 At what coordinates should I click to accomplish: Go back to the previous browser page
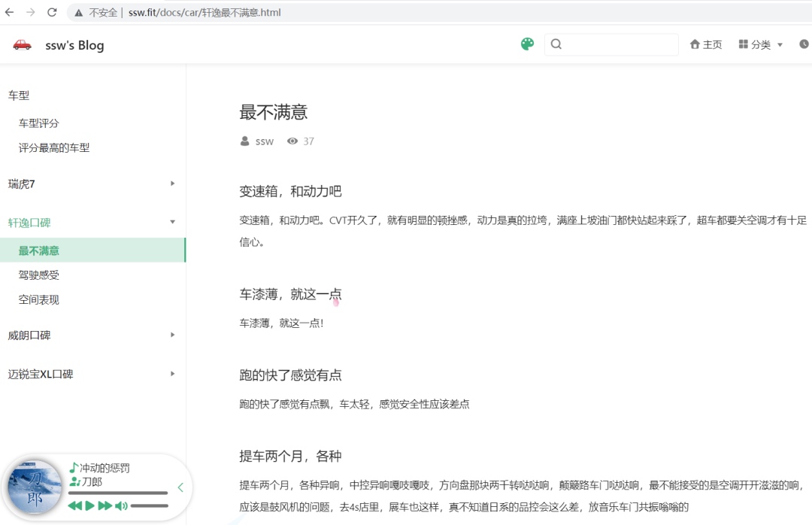[9, 13]
